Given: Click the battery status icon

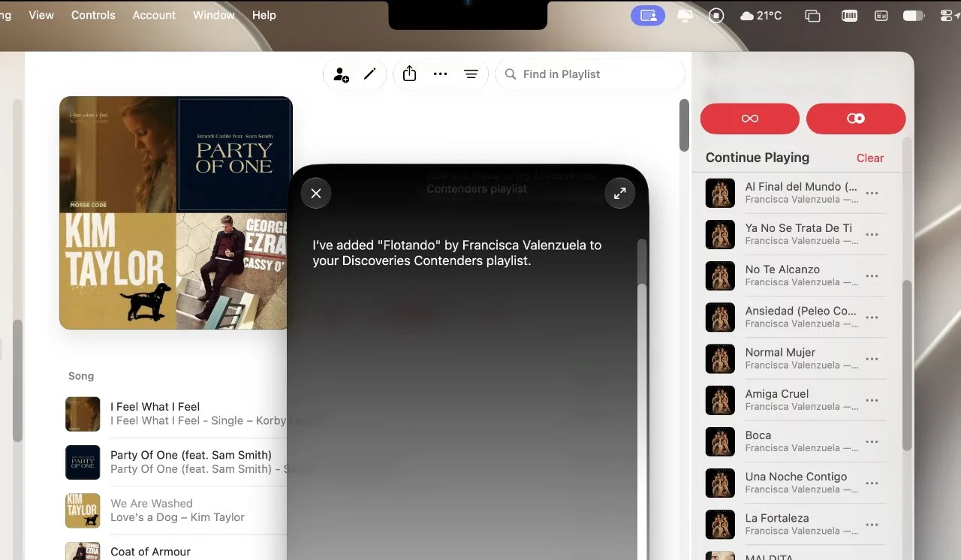Looking at the screenshot, I should [914, 15].
